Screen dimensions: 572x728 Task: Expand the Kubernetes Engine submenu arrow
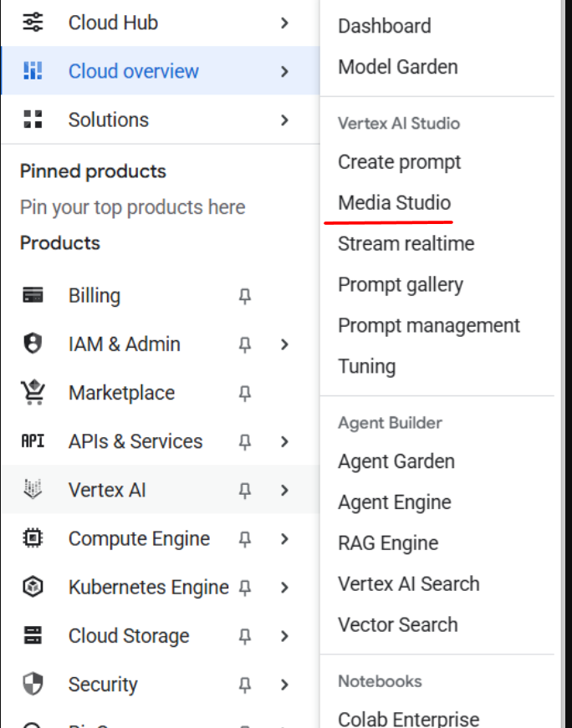click(285, 588)
